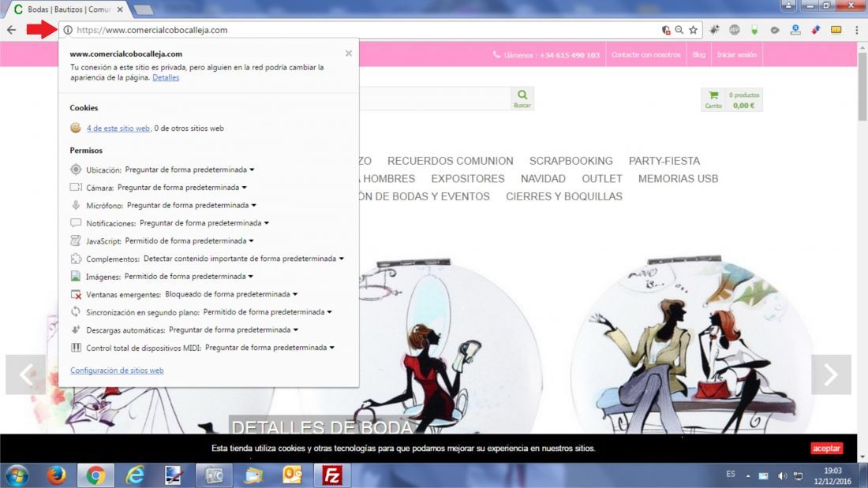The height and width of the screenshot is (488, 868).
Task: Click the cookie icon in the popup
Action: (x=76, y=128)
